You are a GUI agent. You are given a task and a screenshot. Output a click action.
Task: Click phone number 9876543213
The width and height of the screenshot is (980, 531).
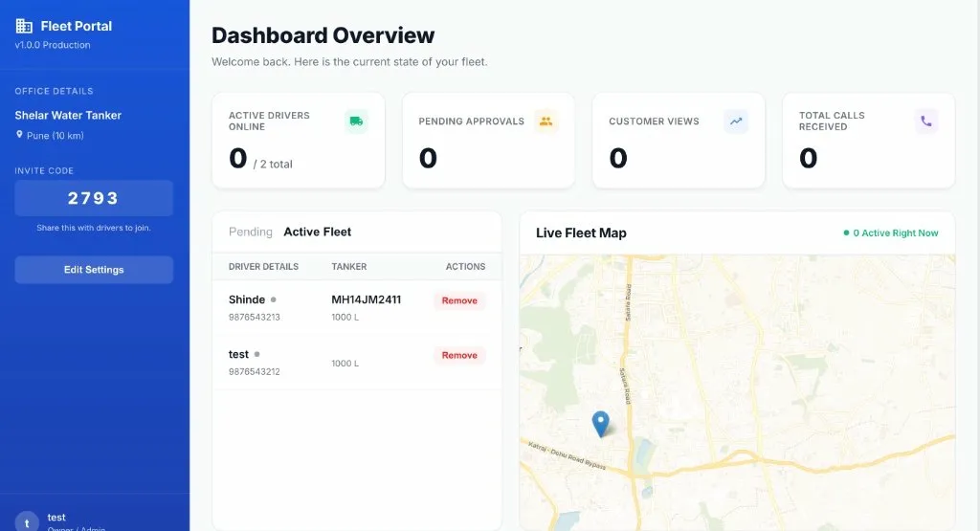pos(255,318)
